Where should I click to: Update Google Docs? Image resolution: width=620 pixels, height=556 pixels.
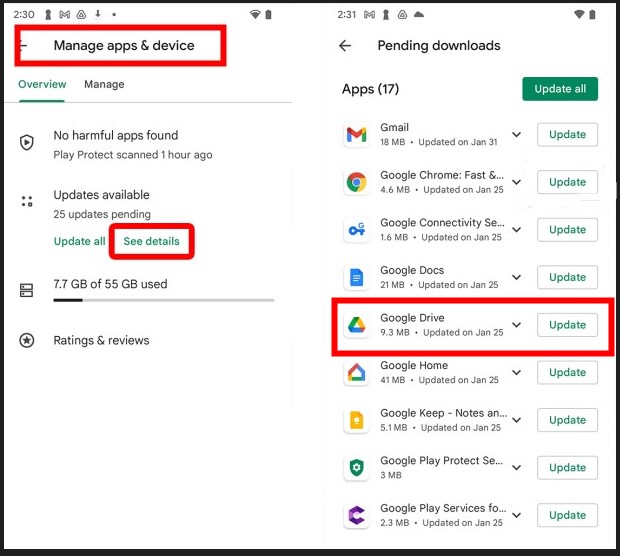pos(567,277)
